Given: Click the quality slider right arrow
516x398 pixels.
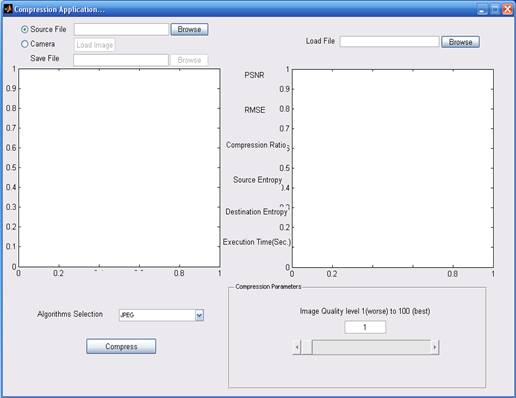Looking at the screenshot, I should pos(435,347).
